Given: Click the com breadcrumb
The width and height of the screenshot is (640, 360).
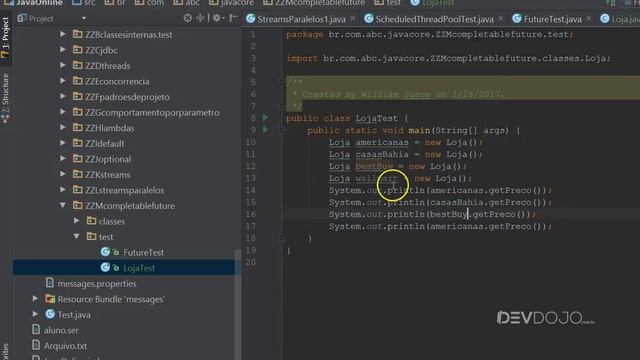Looking at the screenshot, I should (x=155, y=2).
